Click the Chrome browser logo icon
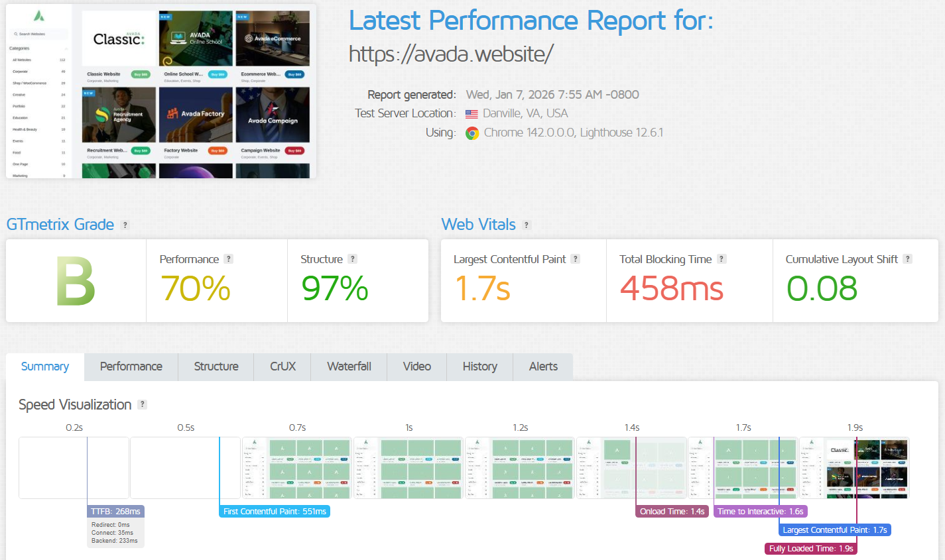This screenshot has width=945, height=560. pos(472,133)
